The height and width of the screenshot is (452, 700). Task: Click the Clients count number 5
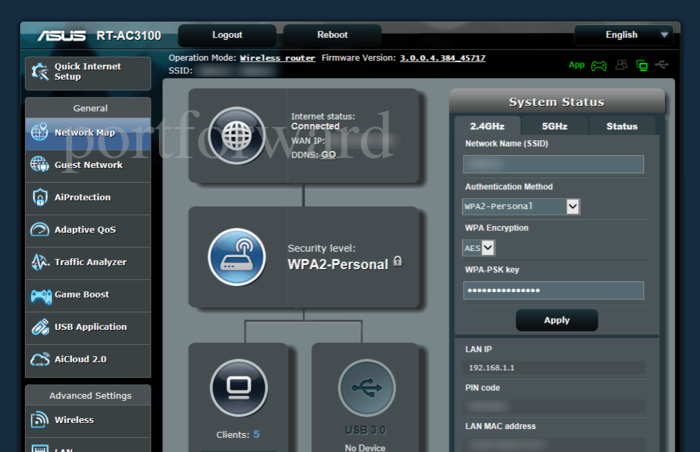point(256,434)
